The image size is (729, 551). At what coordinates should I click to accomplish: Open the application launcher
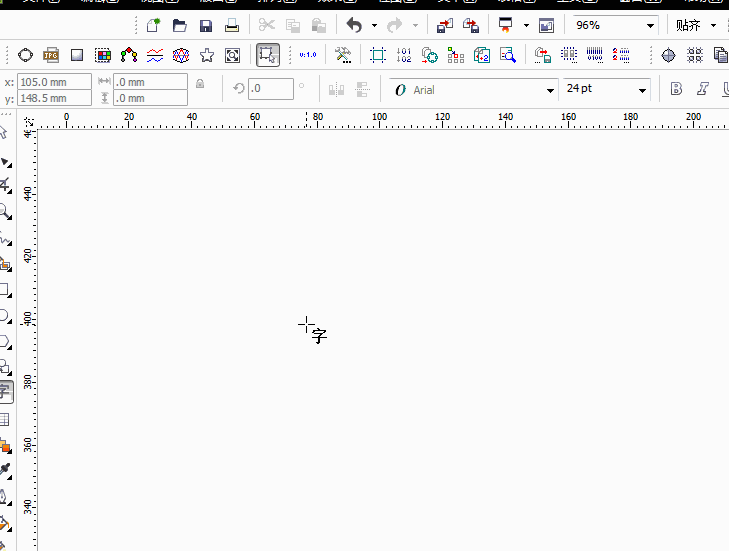pyautogui.click(x=505, y=25)
